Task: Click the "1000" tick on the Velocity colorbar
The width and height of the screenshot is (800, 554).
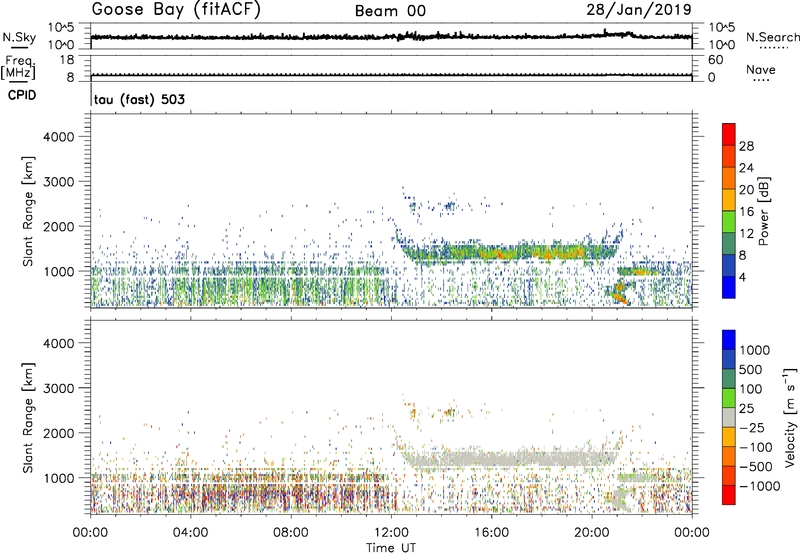Action: pyautogui.click(x=754, y=350)
